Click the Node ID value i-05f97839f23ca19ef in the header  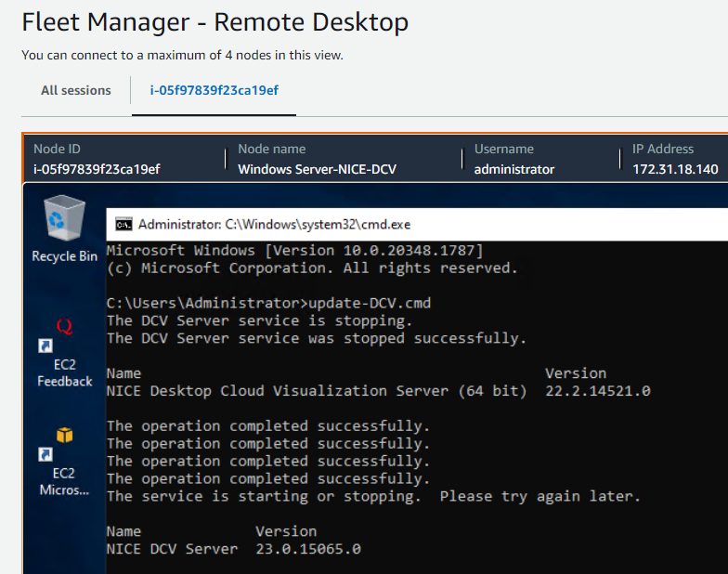[x=97, y=169]
